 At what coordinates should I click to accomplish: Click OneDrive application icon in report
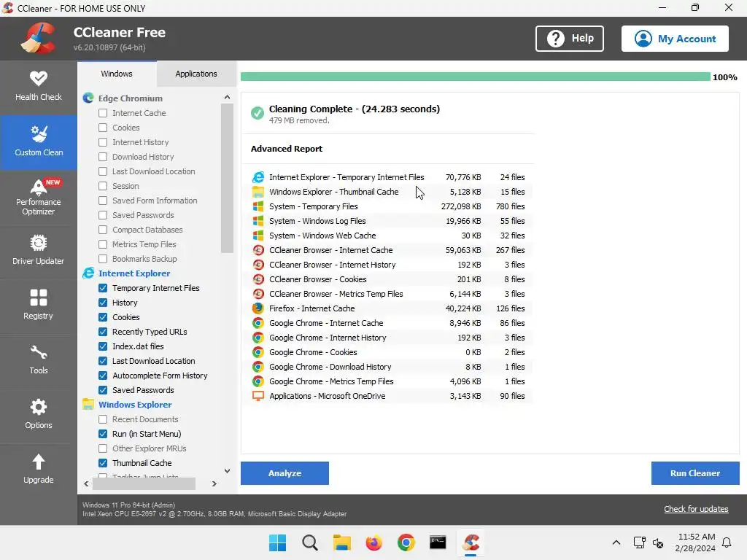click(258, 396)
